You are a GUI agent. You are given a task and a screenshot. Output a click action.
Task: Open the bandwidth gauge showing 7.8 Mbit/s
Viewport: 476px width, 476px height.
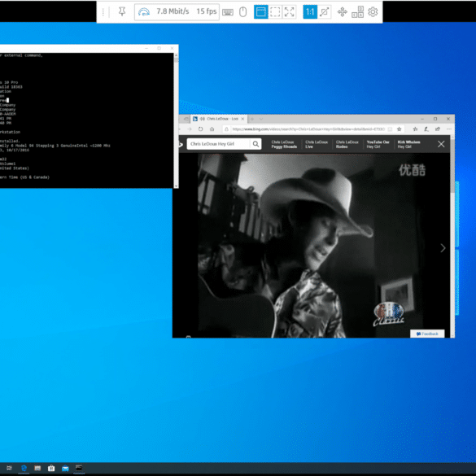pos(144,12)
